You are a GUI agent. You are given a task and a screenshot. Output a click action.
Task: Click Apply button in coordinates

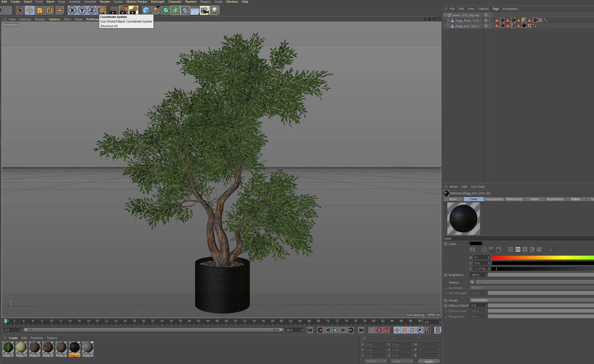click(x=429, y=361)
